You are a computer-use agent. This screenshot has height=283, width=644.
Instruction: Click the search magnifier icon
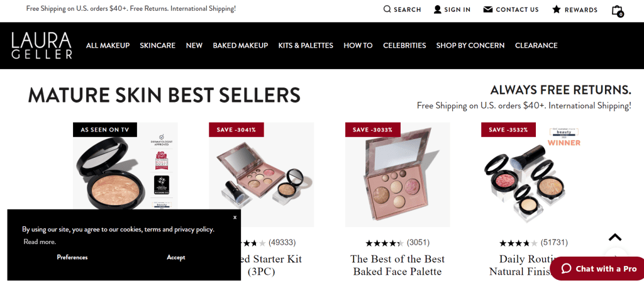click(x=387, y=9)
